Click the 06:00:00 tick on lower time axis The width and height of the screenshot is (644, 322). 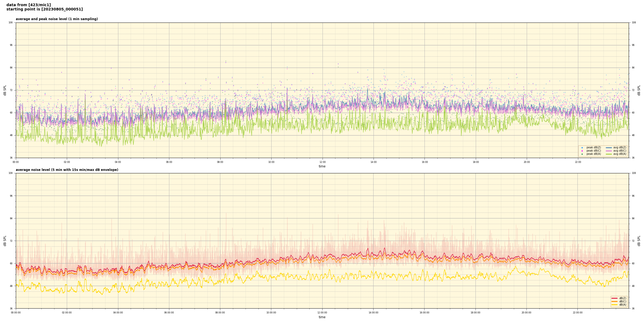(x=169, y=313)
